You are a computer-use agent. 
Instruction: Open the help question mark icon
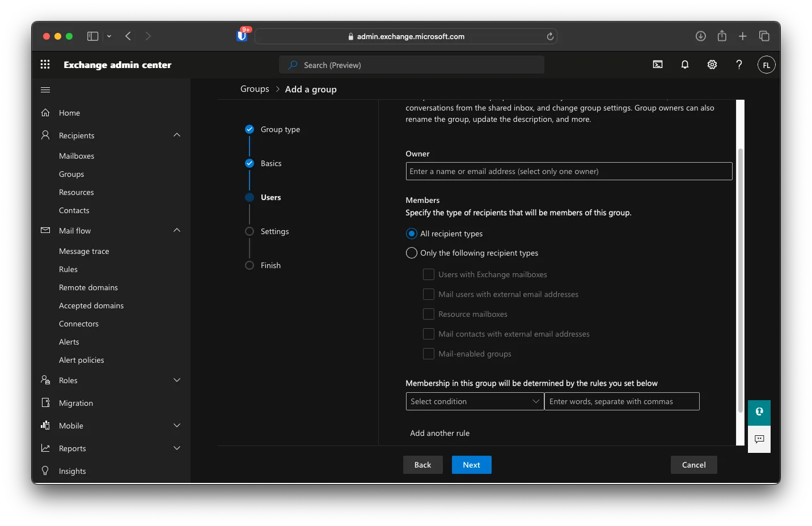[x=739, y=65]
